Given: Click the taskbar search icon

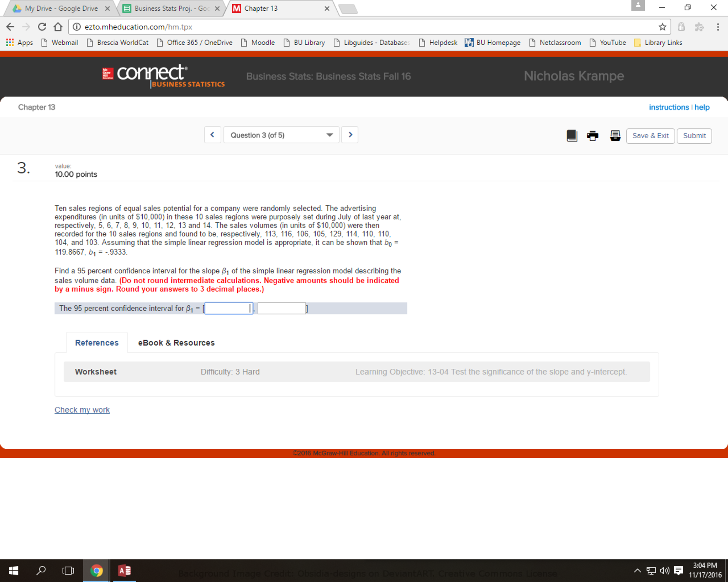Looking at the screenshot, I should [x=41, y=570].
